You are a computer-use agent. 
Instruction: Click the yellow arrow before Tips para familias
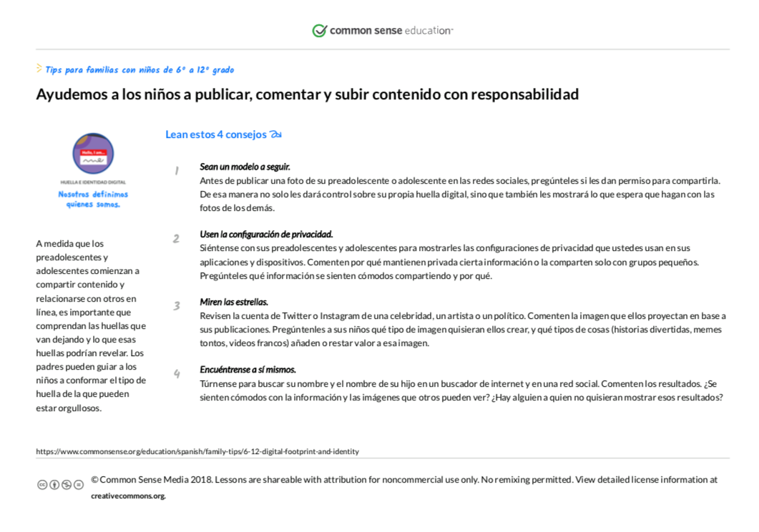[x=39, y=68]
